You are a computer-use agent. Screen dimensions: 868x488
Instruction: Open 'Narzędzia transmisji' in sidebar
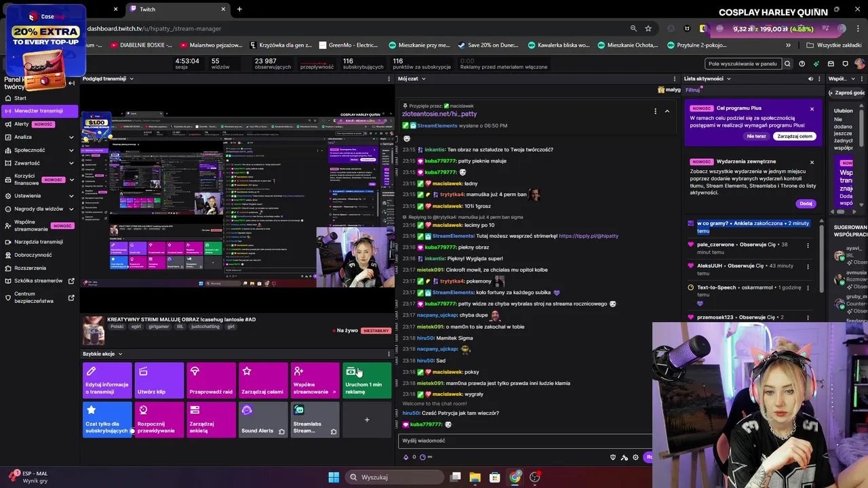click(x=39, y=241)
